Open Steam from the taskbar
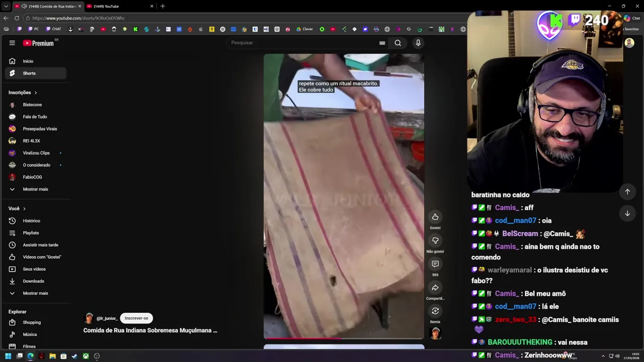The height and width of the screenshot is (362, 644). pos(74,356)
